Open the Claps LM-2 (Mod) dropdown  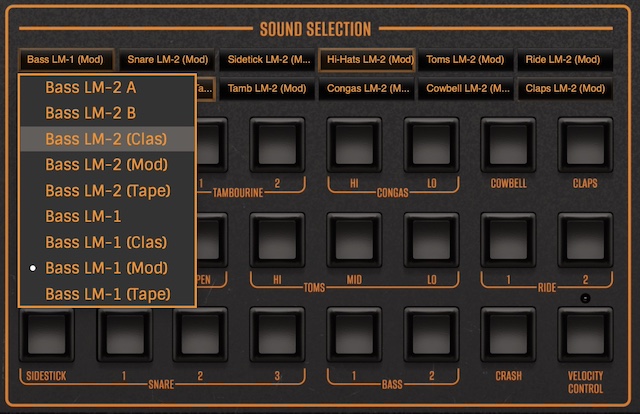565,89
